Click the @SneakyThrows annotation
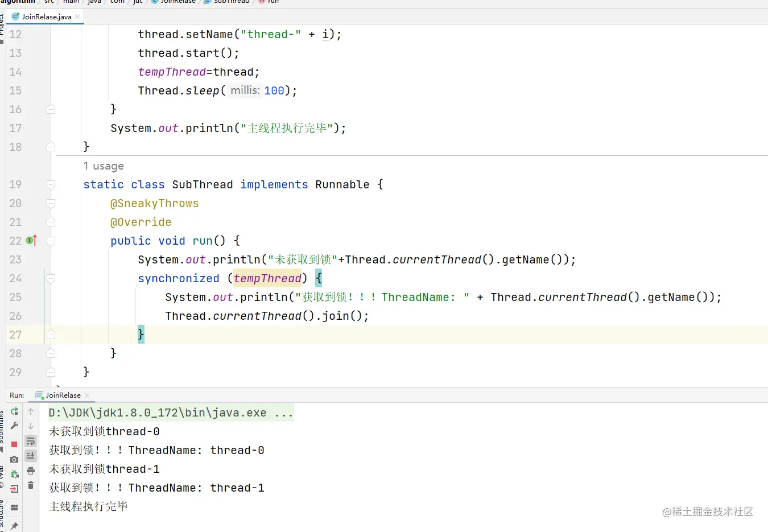768x532 pixels. pyautogui.click(x=155, y=203)
